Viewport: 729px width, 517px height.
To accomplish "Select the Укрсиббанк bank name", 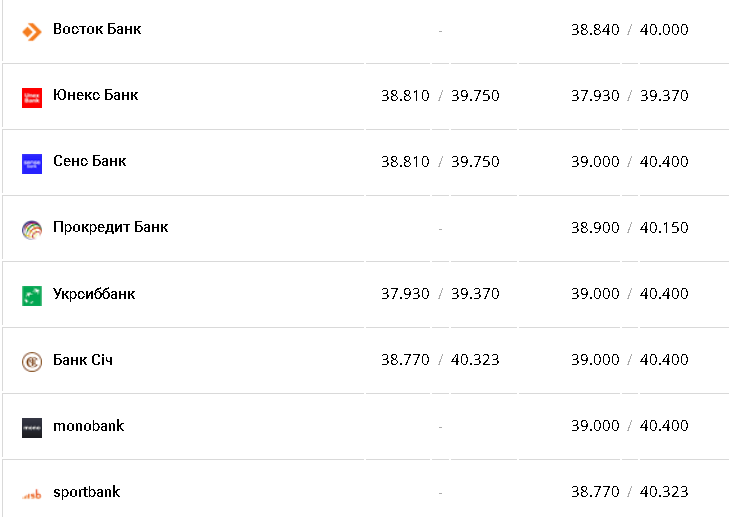I will (x=94, y=294).
